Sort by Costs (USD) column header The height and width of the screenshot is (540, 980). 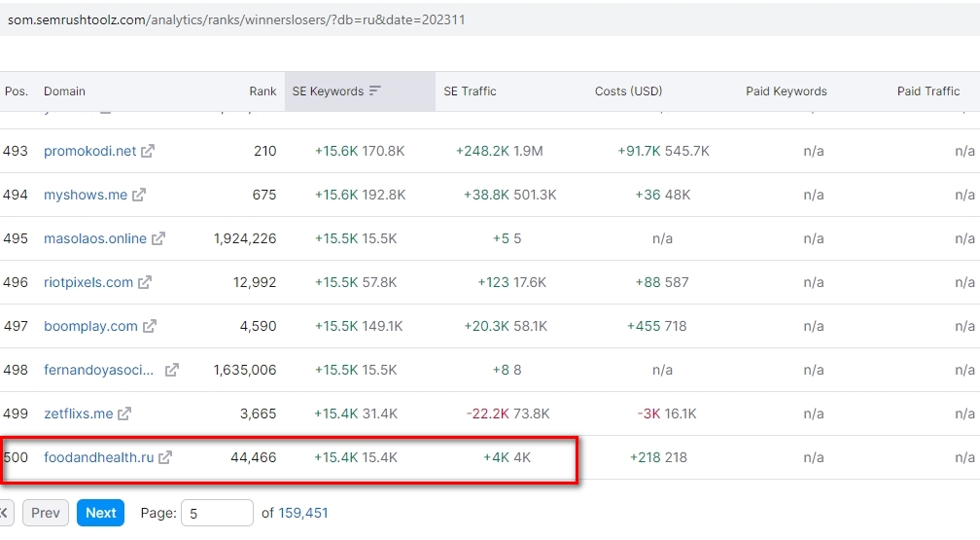click(x=628, y=91)
